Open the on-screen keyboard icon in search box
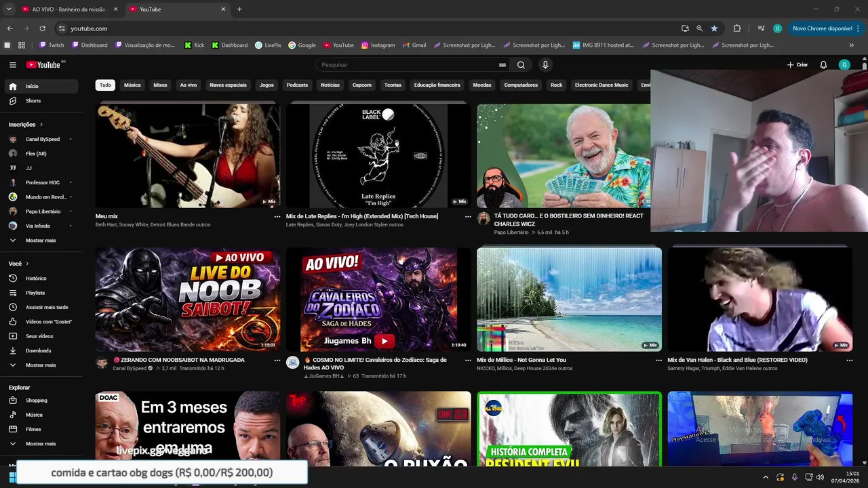 [502, 65]
